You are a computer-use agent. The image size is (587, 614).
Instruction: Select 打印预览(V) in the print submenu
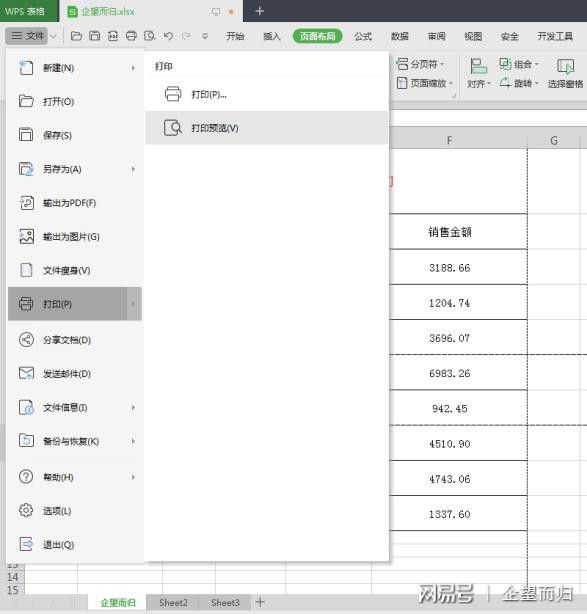267,128
